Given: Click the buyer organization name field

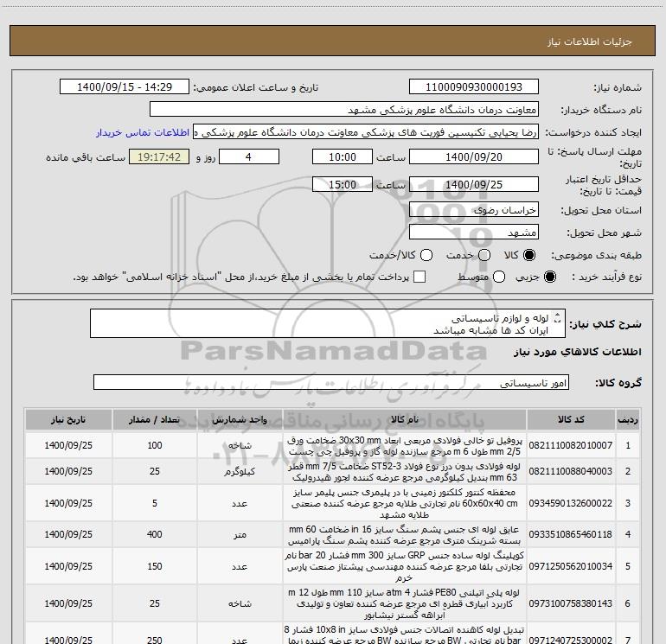Looking at the screenshot, I should point(344,110).
